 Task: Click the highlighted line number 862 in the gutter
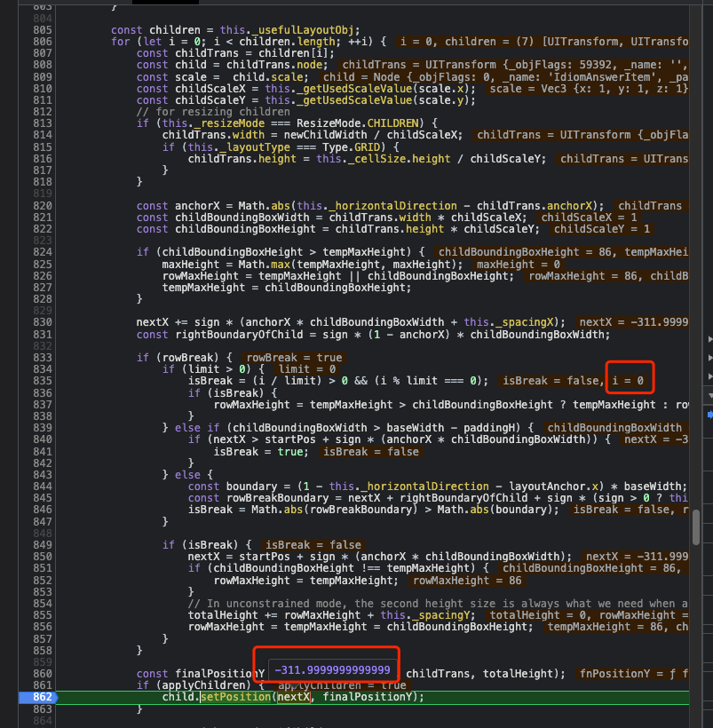tap(43, 697)
